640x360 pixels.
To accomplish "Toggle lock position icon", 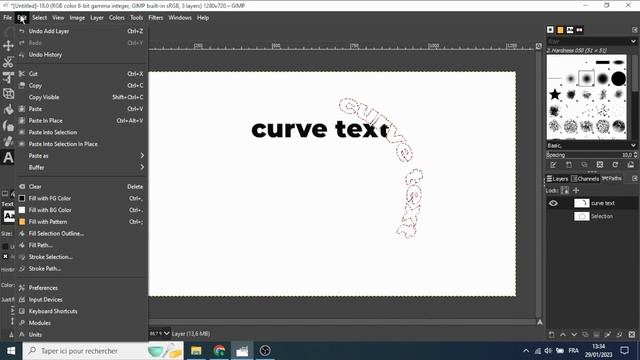I will (576, 190).
